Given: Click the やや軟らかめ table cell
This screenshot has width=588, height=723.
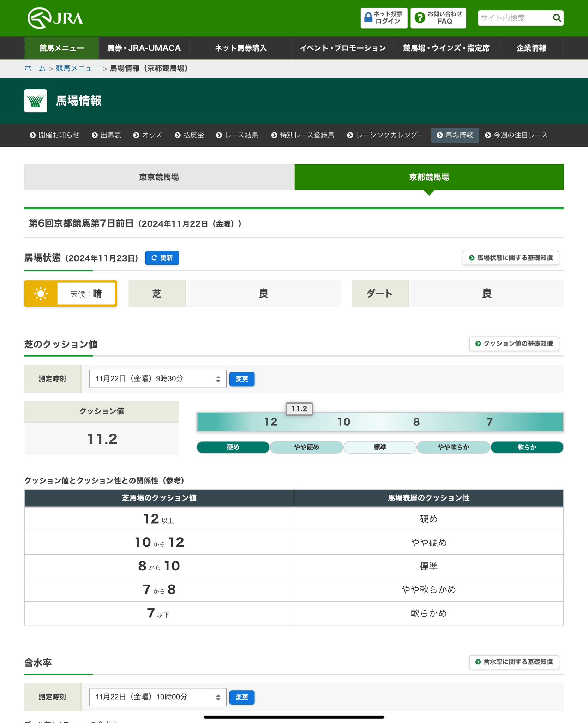Looking at the screenshot, I should click(x=429, y=590).
